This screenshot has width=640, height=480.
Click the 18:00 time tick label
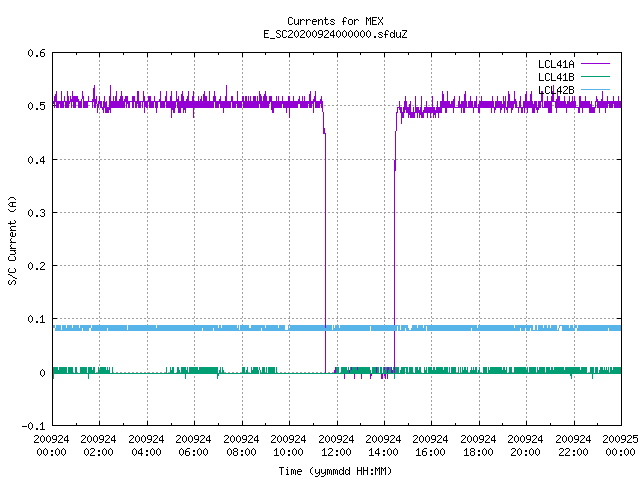[x=478, y=452]
